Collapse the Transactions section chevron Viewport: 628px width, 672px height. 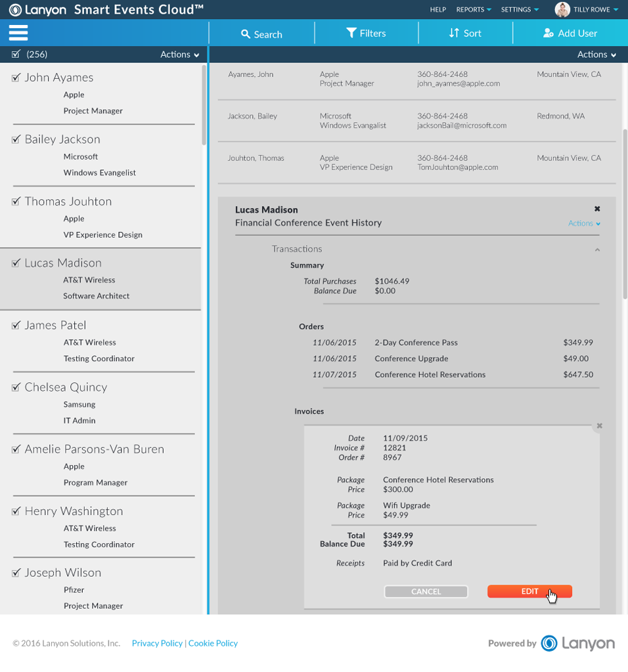[x=597, y=250]
